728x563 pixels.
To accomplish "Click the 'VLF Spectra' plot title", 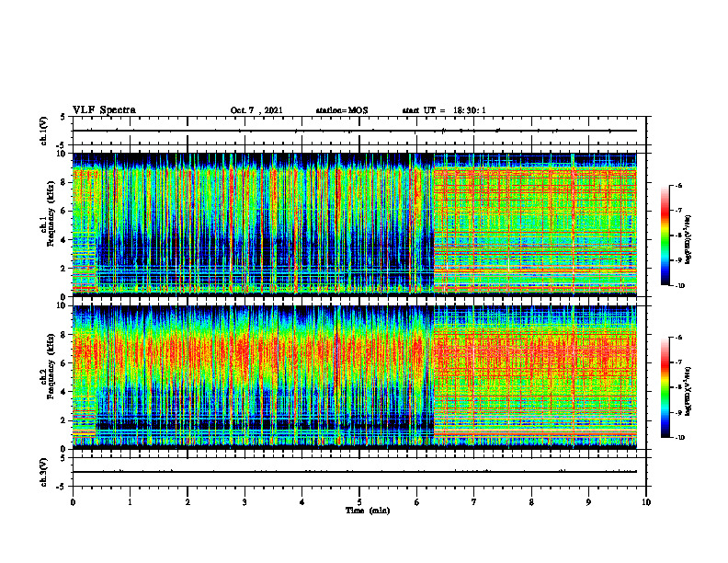I will click(x=104, y=110).
